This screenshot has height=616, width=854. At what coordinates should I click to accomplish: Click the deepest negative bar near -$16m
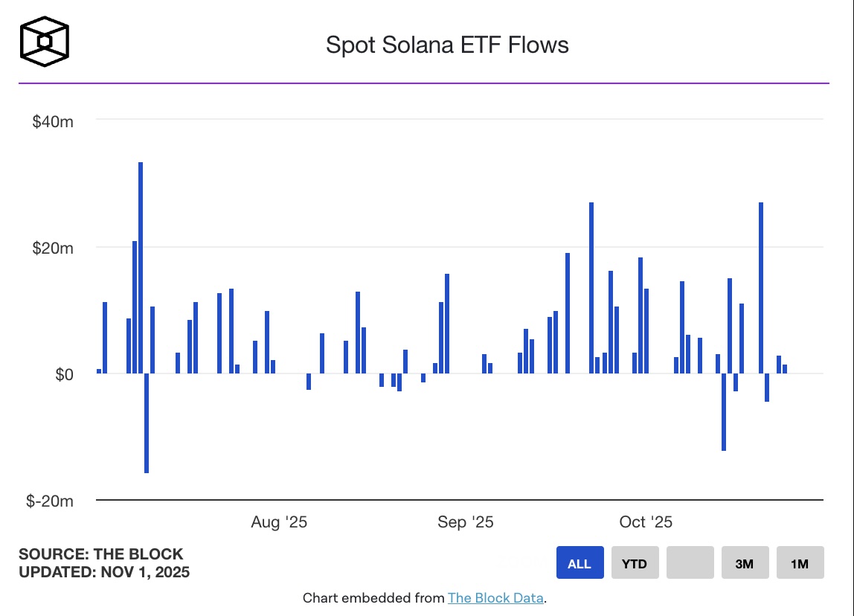147,423
